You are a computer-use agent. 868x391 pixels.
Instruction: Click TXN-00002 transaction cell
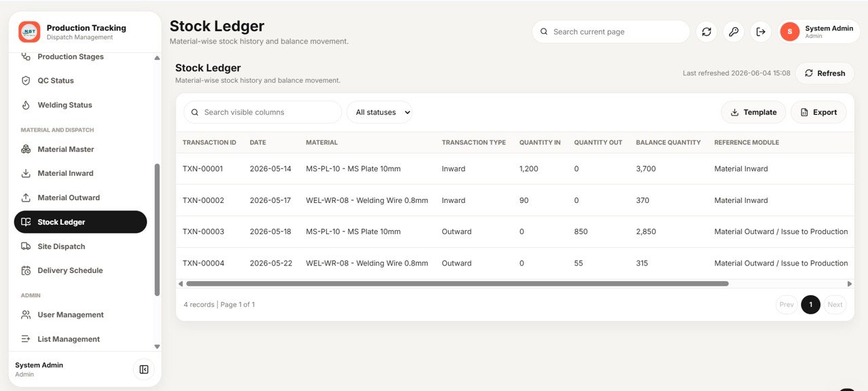(x=203, y=200)
